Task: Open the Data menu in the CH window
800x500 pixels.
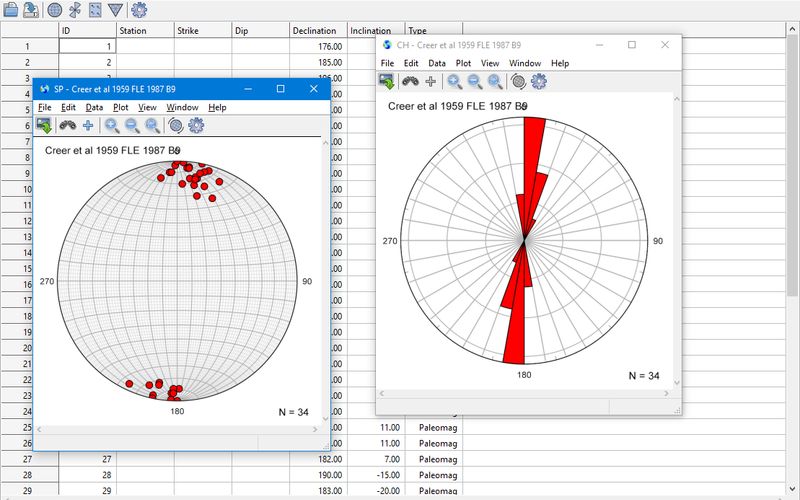Action: (437, 63)
